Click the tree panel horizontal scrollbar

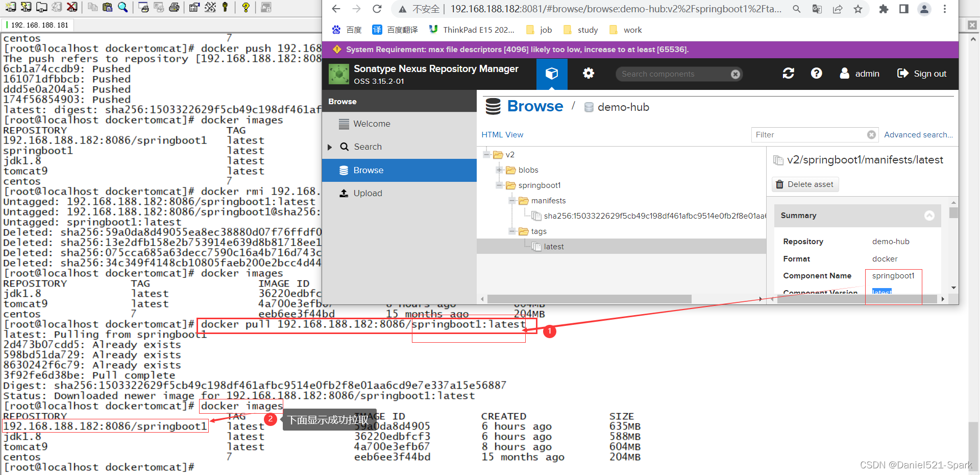[x=590, y=299]
